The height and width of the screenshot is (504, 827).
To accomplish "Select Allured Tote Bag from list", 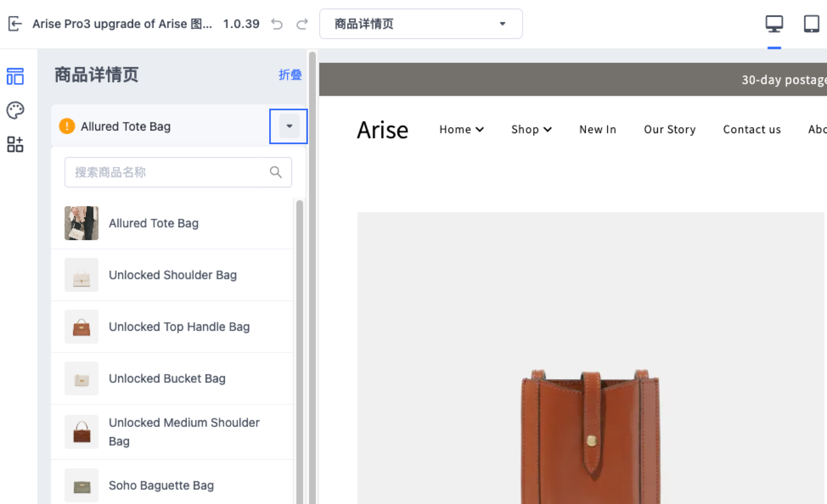I will (172, 223).
